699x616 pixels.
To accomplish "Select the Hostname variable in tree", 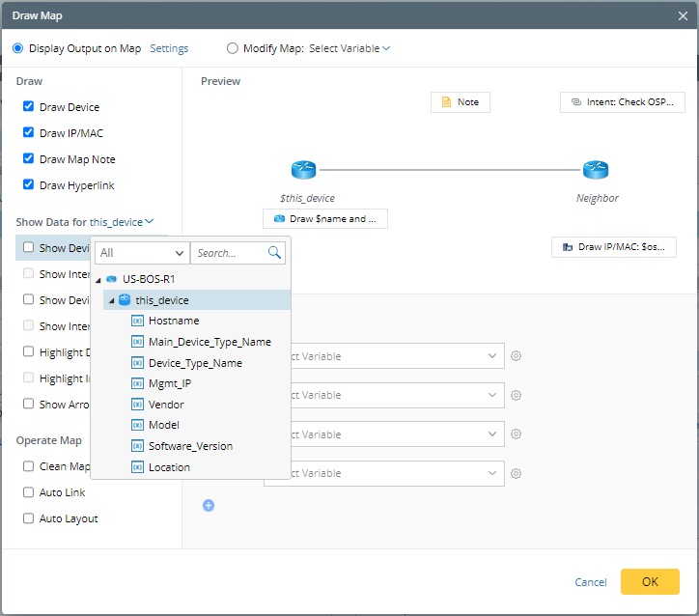I will (x=174, y=321).
